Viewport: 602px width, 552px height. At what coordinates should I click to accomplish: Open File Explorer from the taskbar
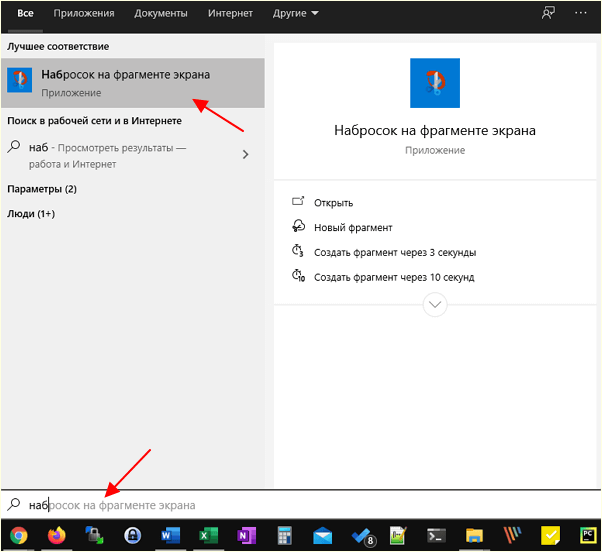tap(475, 535)
